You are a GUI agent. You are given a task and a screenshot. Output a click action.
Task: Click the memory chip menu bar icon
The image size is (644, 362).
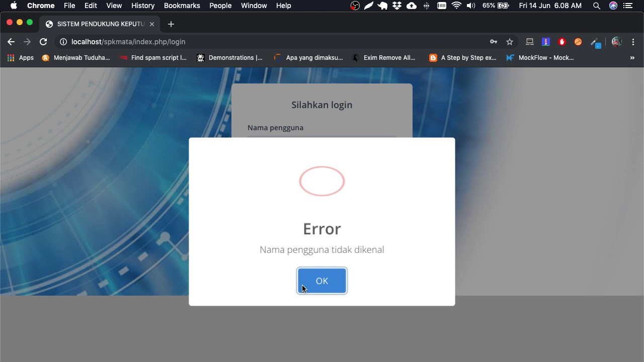coord(442,6)
